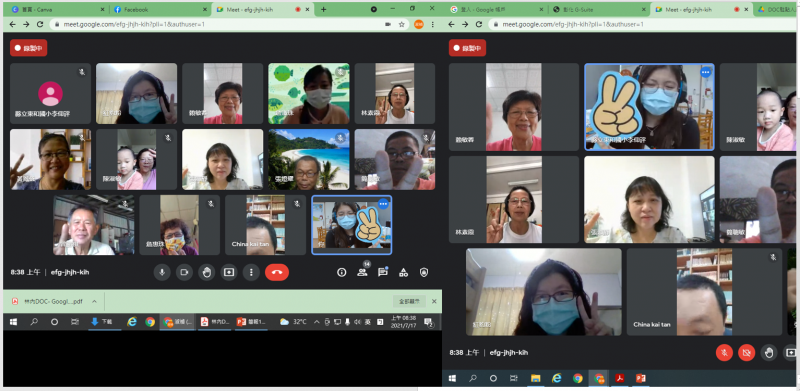Turn on camera in right Meet window

coord(746,352)
